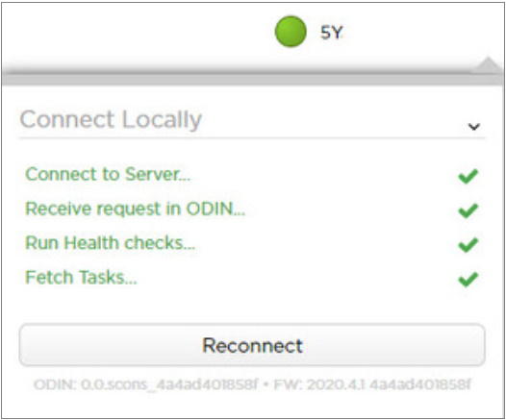
Task: Open the Connect Locally dropdown
Action: (x=252, y=120)
